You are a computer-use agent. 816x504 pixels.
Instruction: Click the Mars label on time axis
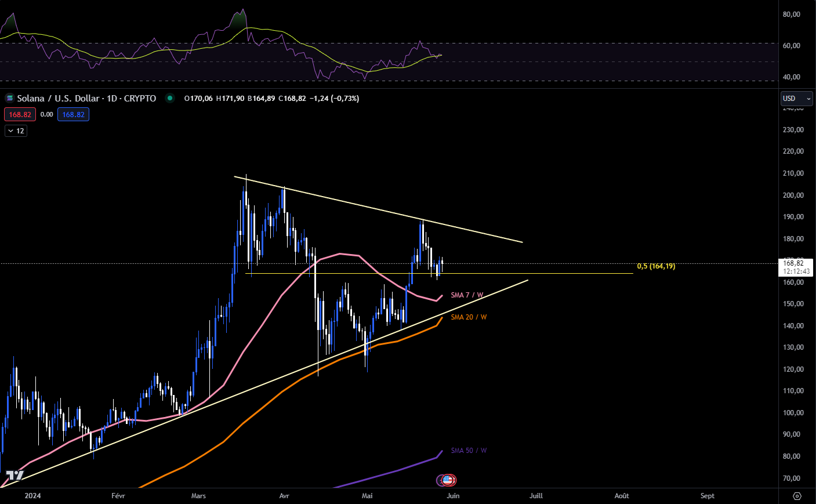coord(198,496)
